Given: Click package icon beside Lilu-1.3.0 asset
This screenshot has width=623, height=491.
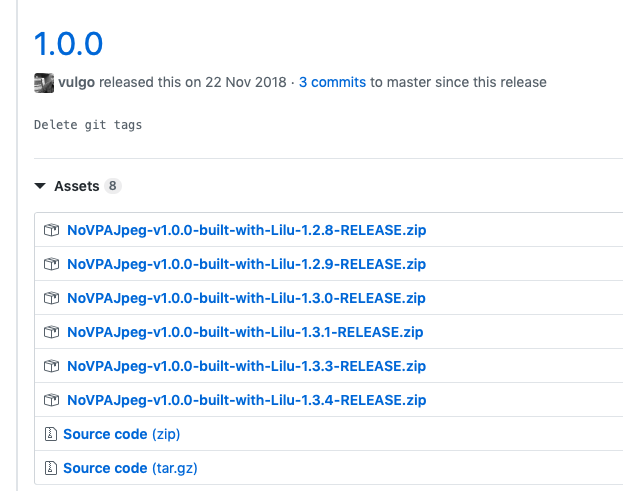Looking at the screenshot, I should [x=51, y=298].
